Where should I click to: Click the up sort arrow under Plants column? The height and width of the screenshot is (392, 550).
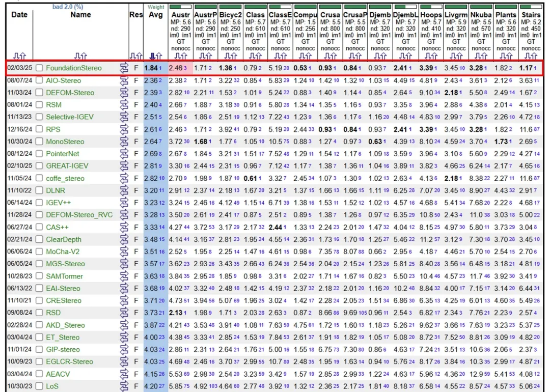pyautogui.click(x=509, y=56)
